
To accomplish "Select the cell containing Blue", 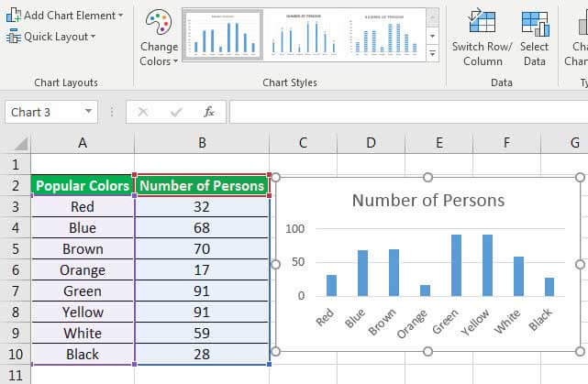I will click(83, 228).
